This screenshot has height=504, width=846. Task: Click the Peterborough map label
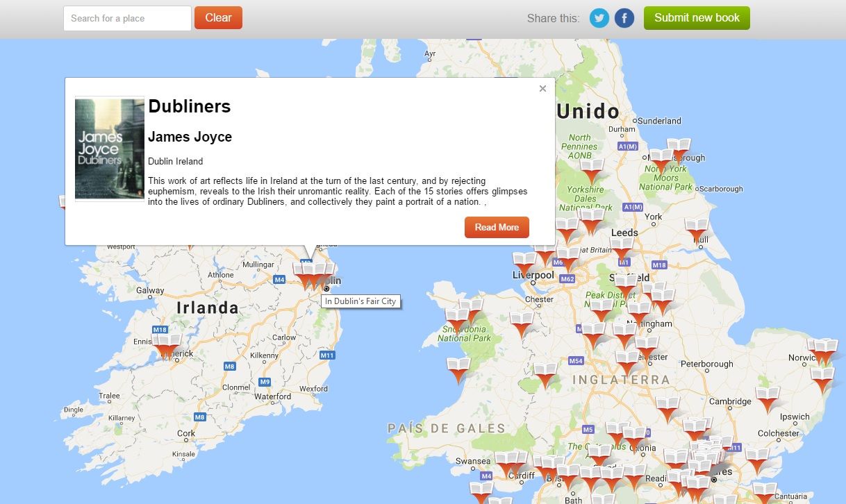click(x=707, y=364)
